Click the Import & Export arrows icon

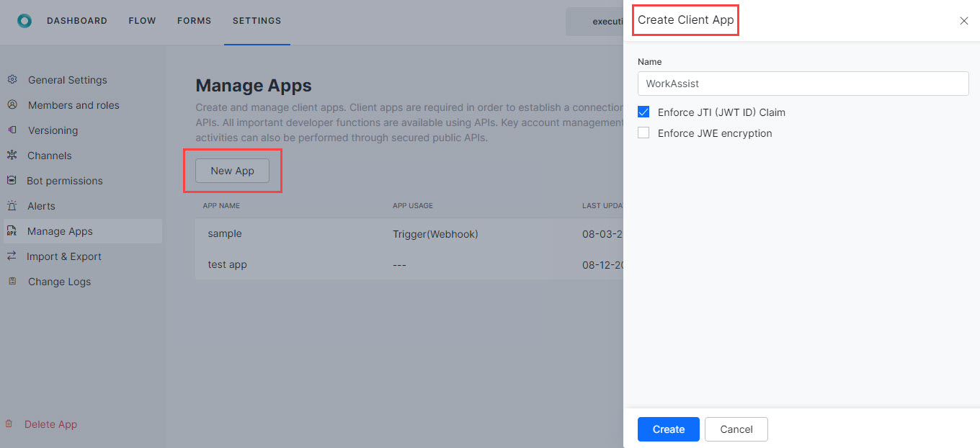pos(12,256)
